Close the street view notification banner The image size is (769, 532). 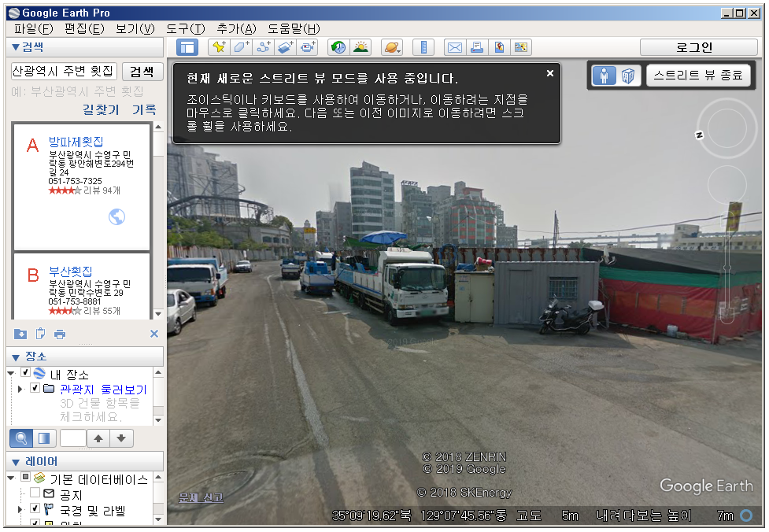(x=550, y=73)
